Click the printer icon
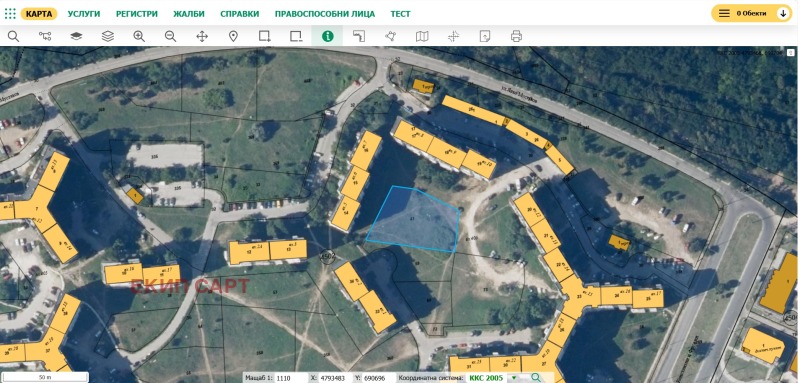This screenshot has width=800, height=383. [516, 36]
